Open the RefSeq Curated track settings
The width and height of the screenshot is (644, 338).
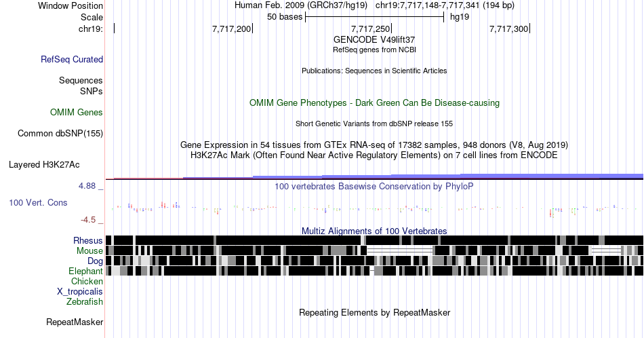pos(72,59)
